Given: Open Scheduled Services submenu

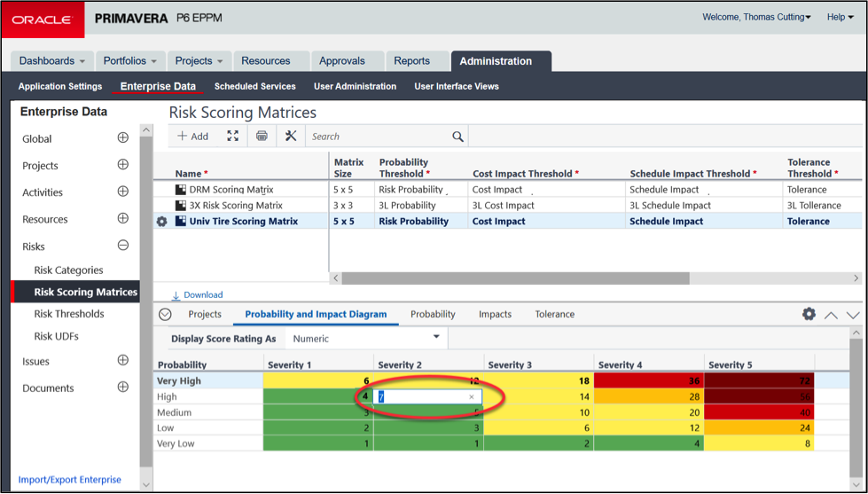Looking at the screenshot, I should click(x=255, y=86).
